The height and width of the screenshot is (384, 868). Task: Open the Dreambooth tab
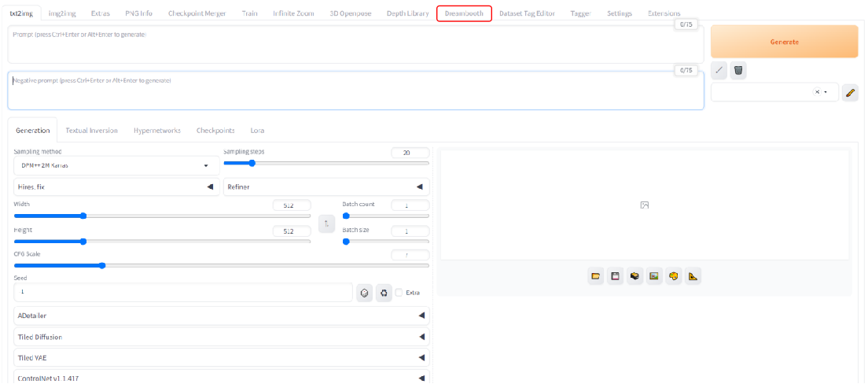coord(464,13)
